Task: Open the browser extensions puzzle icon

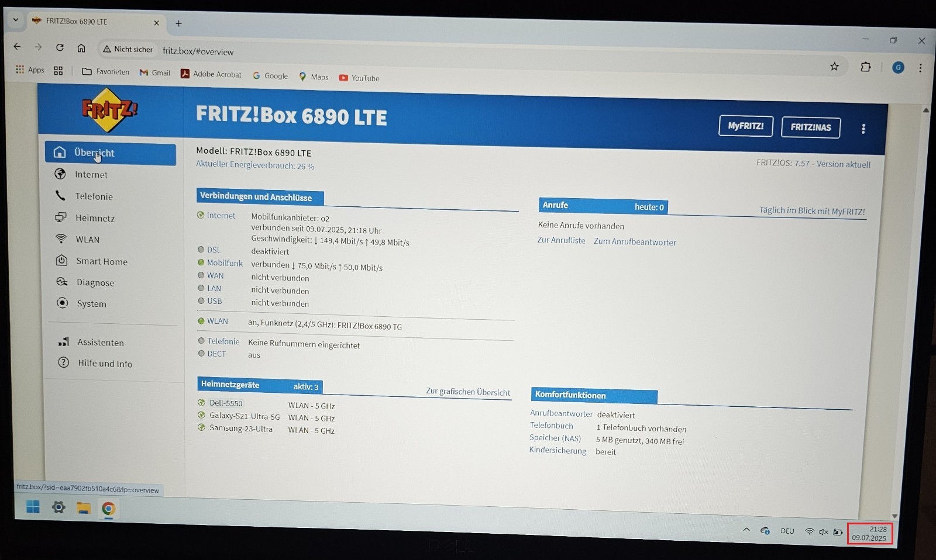Action: click(x=865, y=67)
